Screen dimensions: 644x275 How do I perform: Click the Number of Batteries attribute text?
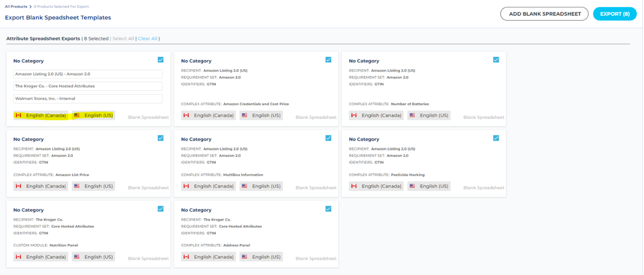[x=410, y=104]
